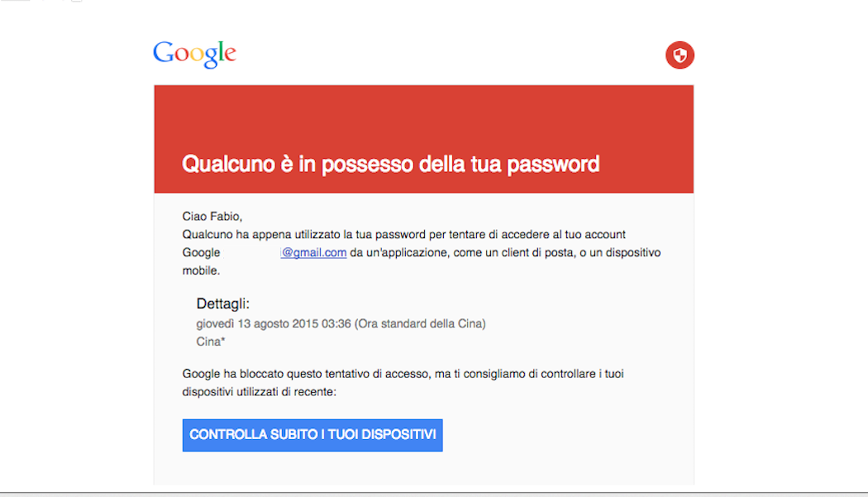Click the red security shield icon
The image size is (868, 497).
(680, 55)
